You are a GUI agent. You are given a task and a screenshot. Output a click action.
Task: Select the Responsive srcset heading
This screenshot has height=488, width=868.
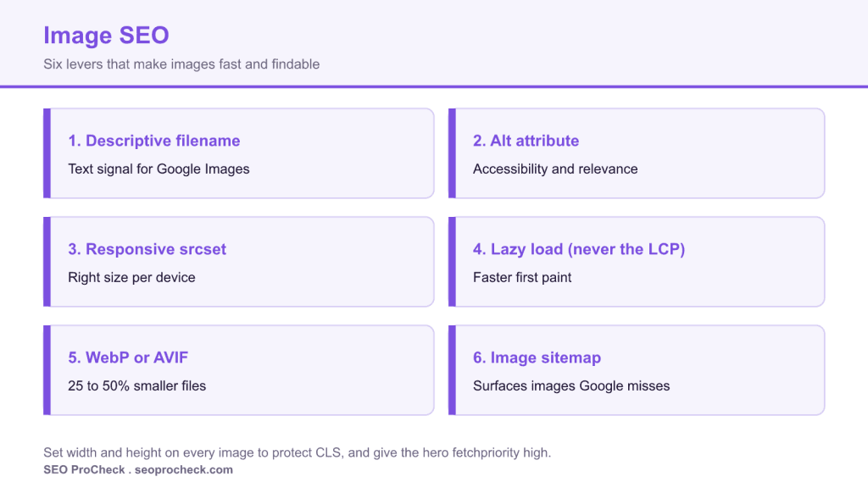coord(147,249)
